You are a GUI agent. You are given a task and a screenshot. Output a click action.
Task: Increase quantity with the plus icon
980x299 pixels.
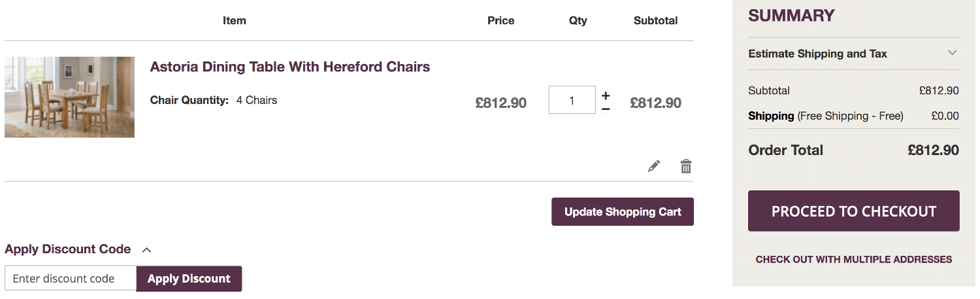pos(606,96)
